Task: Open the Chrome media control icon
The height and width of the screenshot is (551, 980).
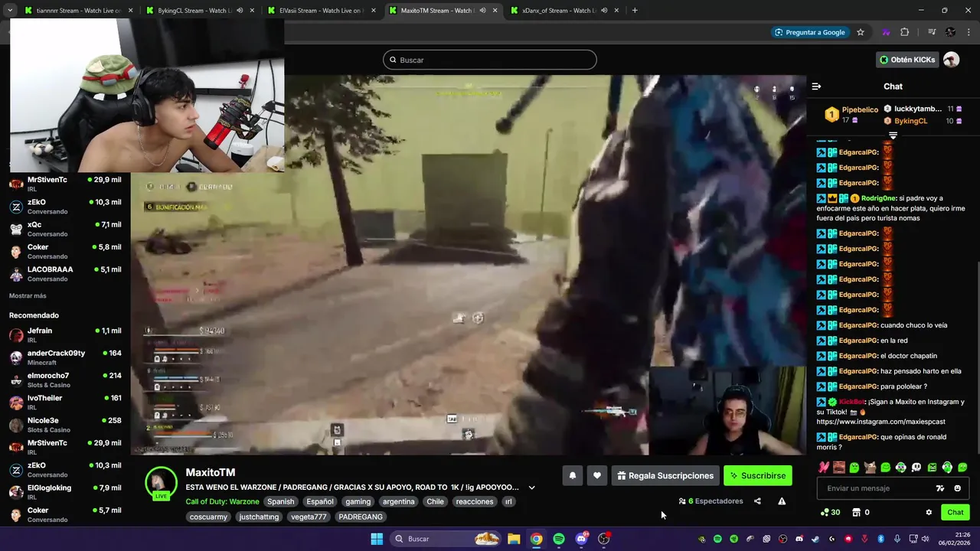Action: (x=932, y=32)
